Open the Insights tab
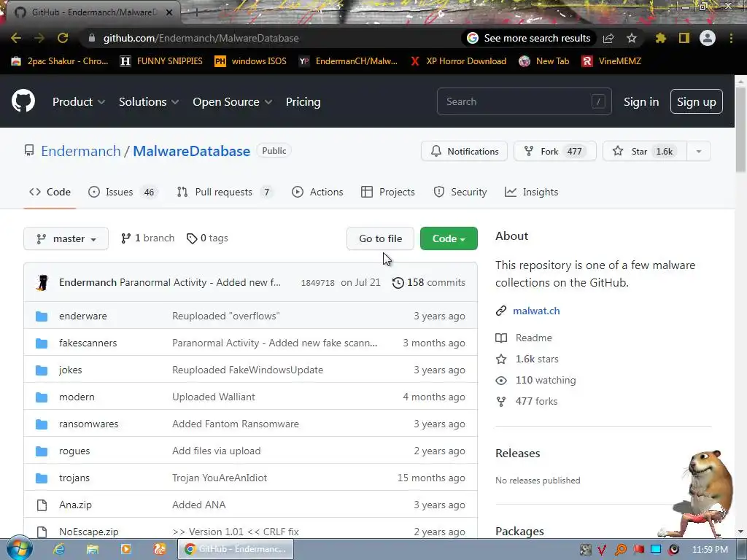 click(x=532, y=192)
